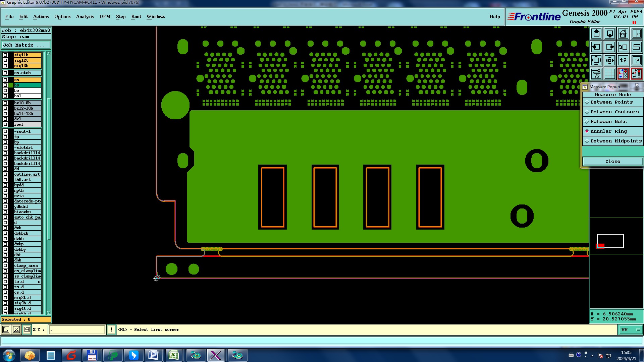Image resolution: width=644 pixels, height=362 pixels.
Task: Open the DFM menu
Action: (105, 17)
